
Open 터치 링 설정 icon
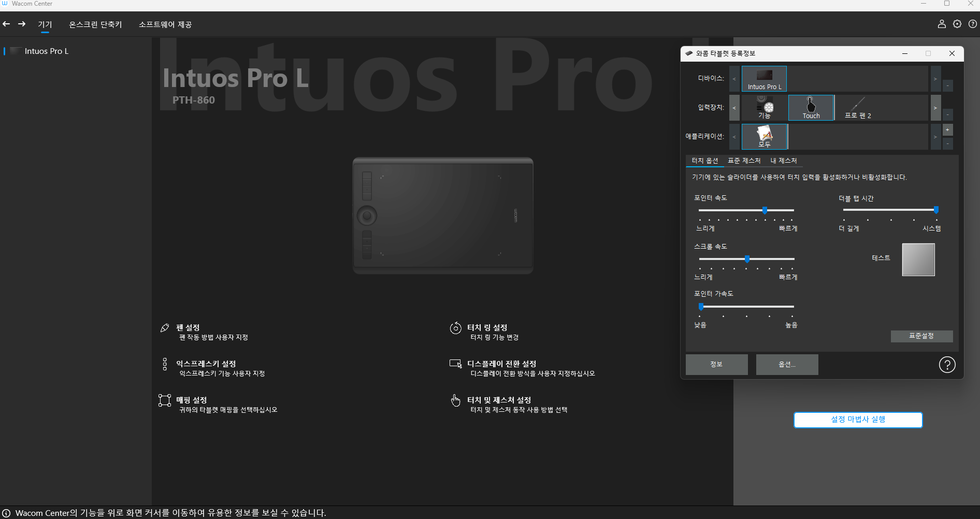[456, 328]
